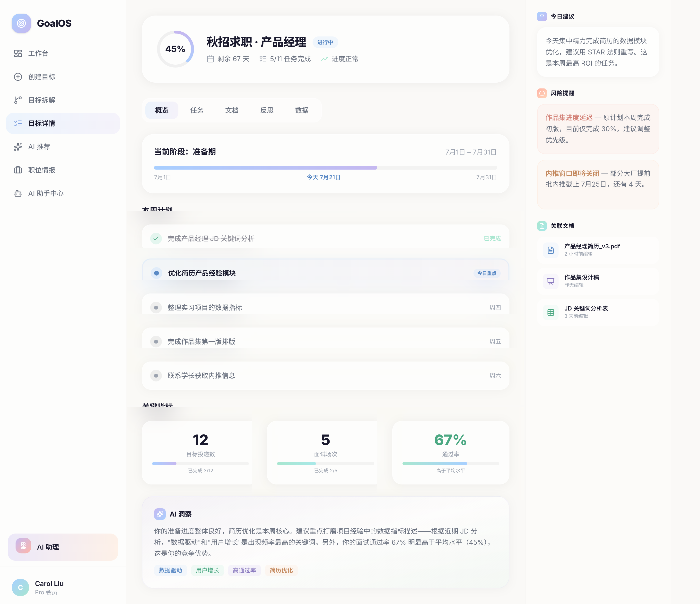The height and width of the screenshot is (604, 700).
Task: Open AI 推荐 from the sidebar
Action: 63,147
